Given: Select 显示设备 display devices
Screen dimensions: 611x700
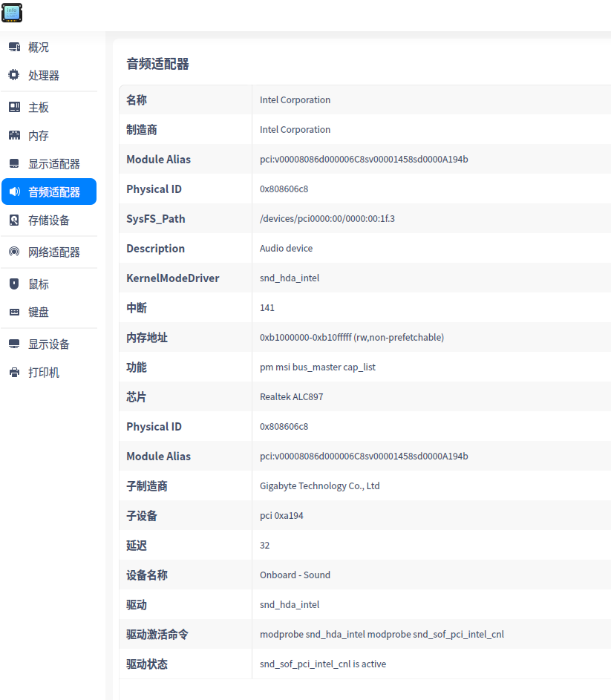Looking at the screenshot, I should coord(49,344).
